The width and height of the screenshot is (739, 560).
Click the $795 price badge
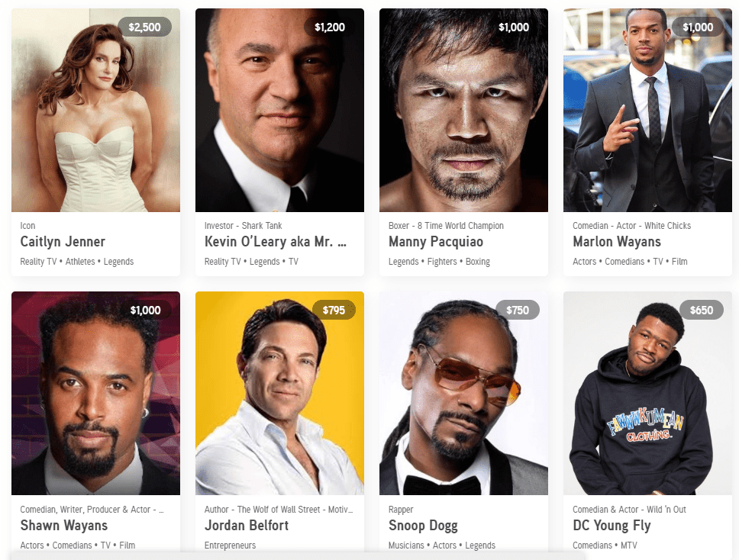(x=334, y=310)
